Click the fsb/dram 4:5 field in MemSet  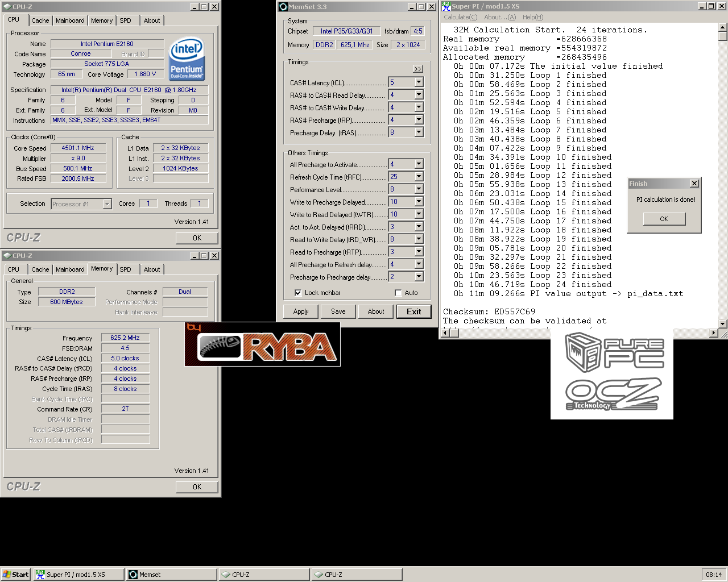pos(418,31)
